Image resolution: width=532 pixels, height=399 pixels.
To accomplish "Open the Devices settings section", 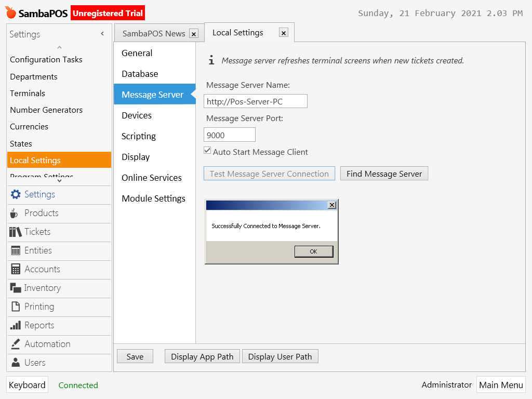I will (x=155, y=115).
